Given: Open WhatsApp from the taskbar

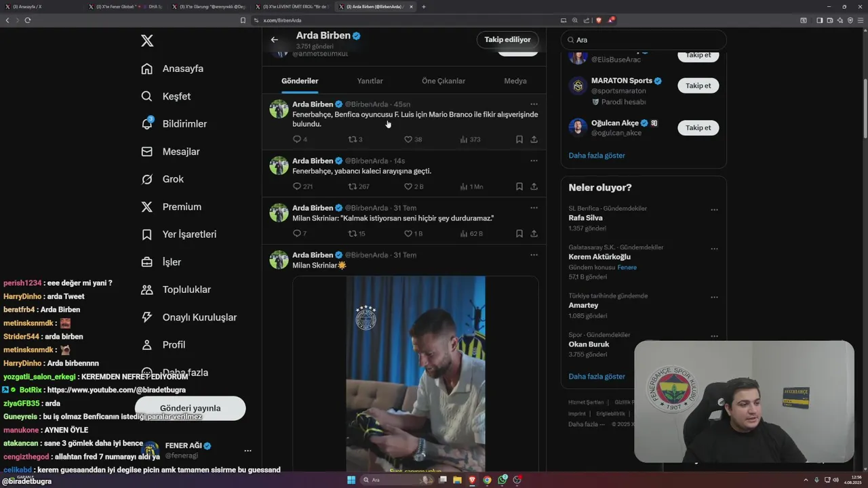Looking at the screenshot, I should point(502,480).
